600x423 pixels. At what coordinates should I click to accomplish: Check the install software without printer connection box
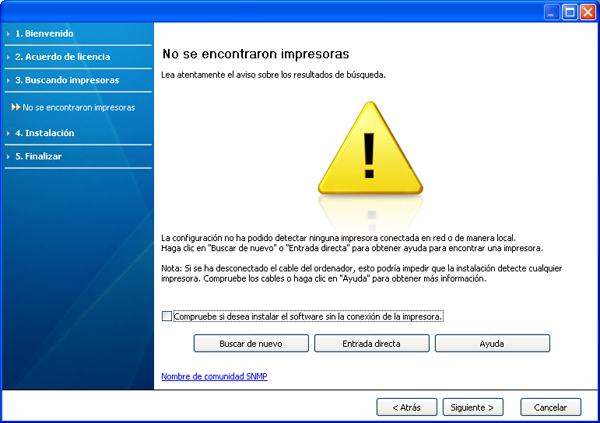(167, 316)
